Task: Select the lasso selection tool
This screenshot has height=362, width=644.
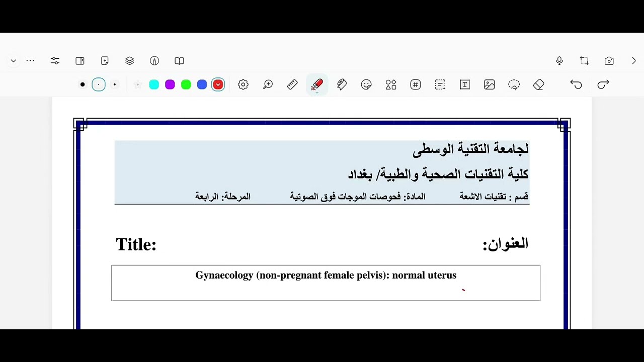Action: [x=514, y=84]
